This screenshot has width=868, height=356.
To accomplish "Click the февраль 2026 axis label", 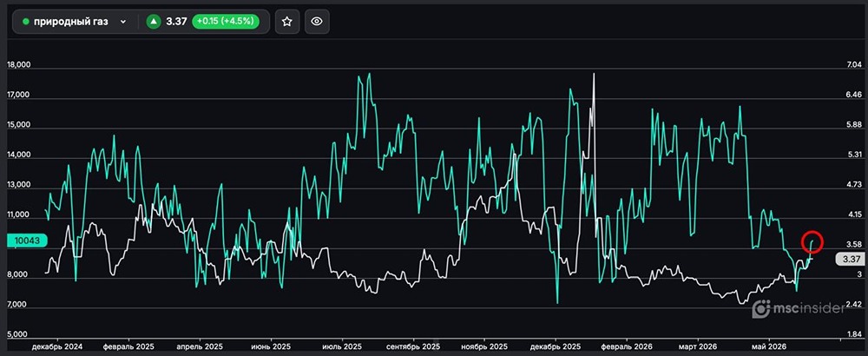I will coord(628,346).
